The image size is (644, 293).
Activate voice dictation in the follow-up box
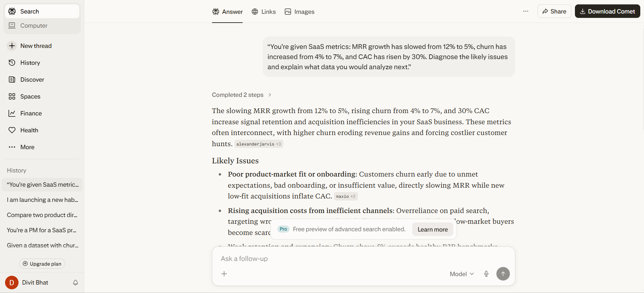point(486,274)
